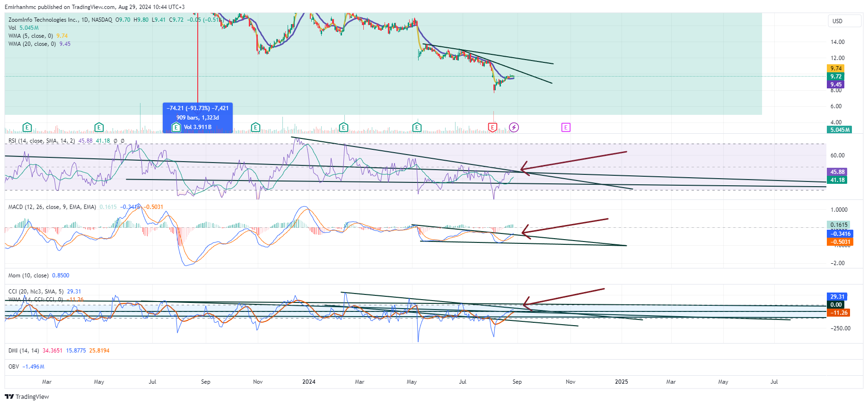Click the orange -0.5031 signal axis label

840,242
